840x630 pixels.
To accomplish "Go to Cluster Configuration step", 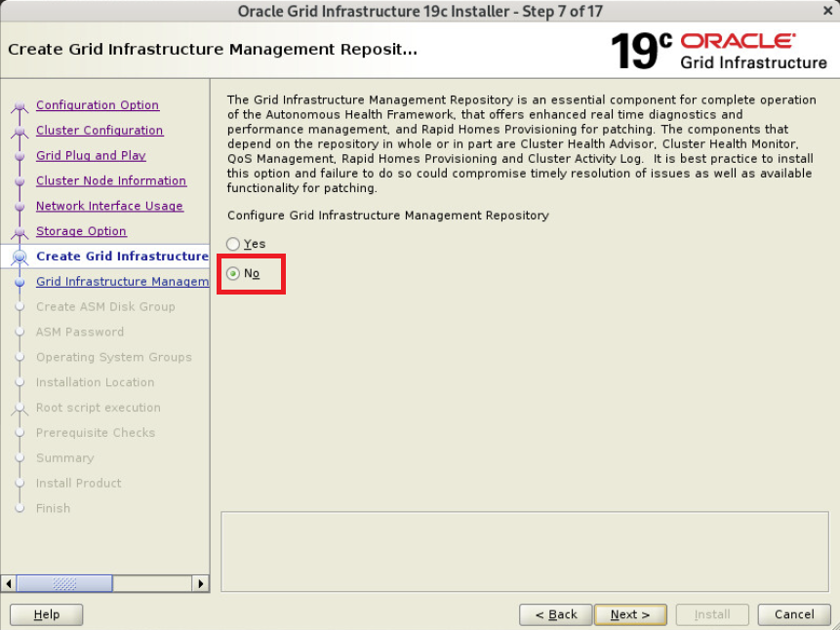I will click(100, 130).
